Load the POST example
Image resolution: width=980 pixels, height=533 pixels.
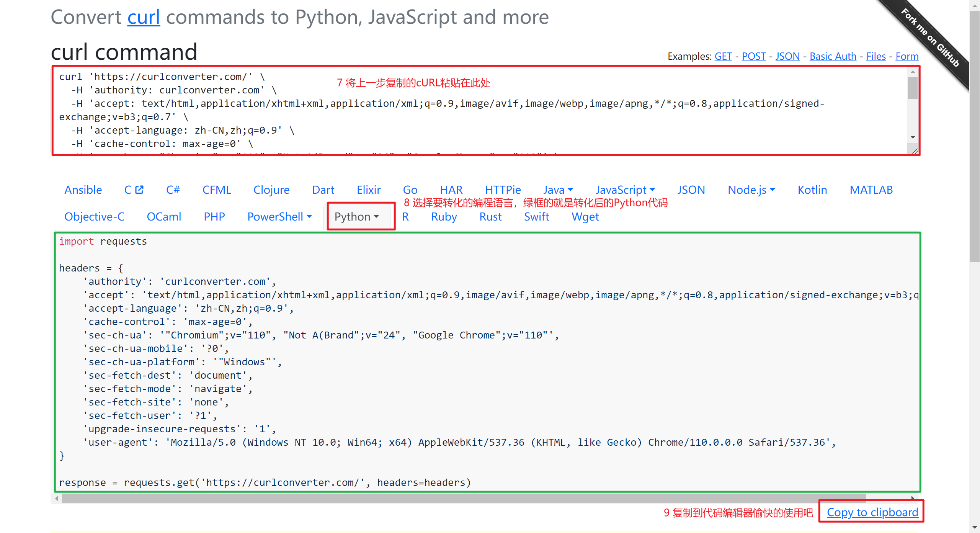pyautogui.click(x=754, y=56)
